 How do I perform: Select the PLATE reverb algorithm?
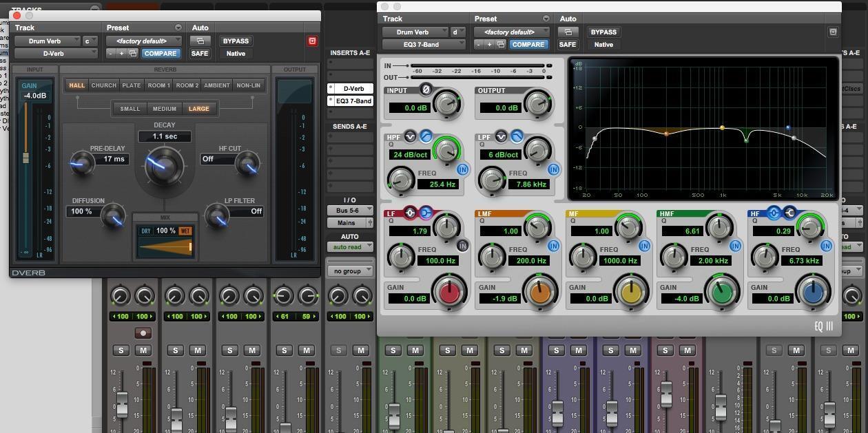tap(131, 85)
